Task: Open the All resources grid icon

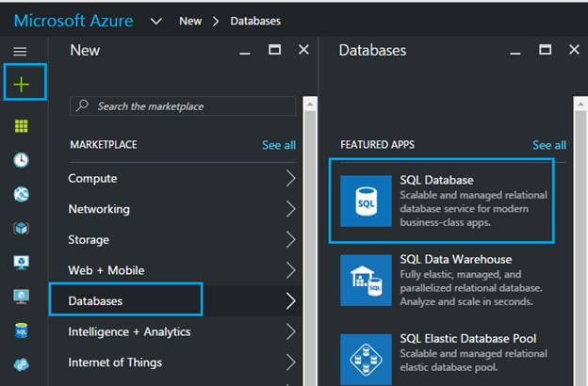Action: [21, 126]
